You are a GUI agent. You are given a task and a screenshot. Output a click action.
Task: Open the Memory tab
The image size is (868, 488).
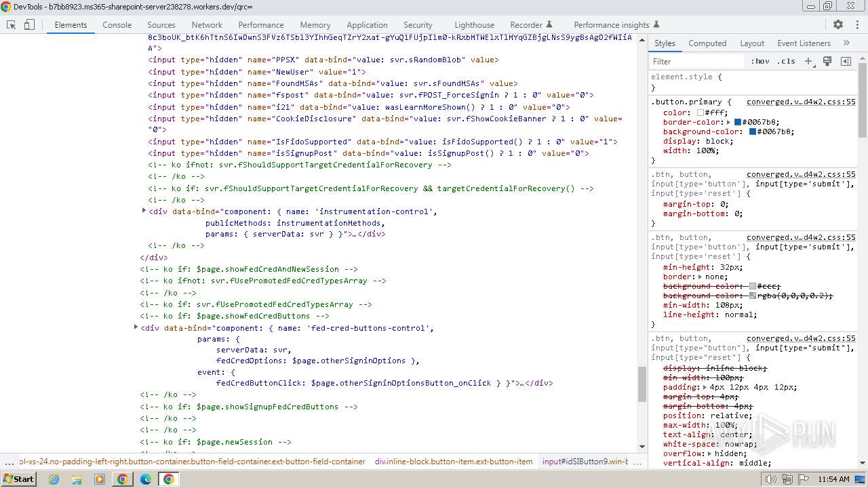point(315,24)
